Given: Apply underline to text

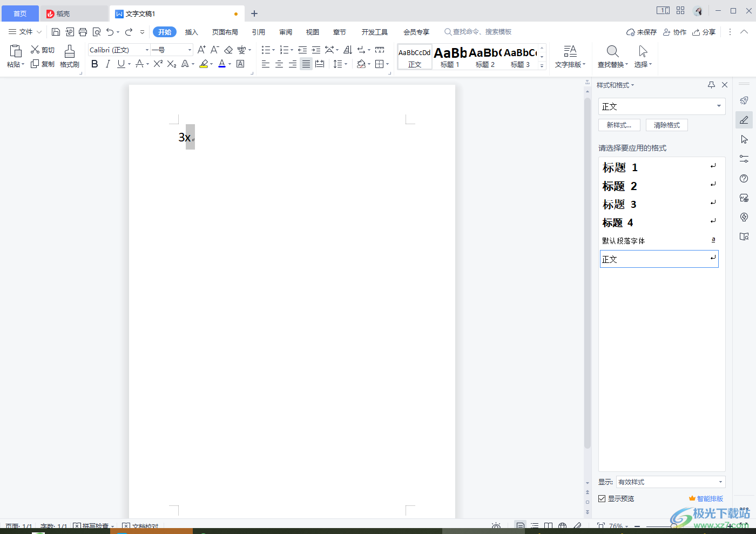Looking at the screenshot, I should point(121,64).
